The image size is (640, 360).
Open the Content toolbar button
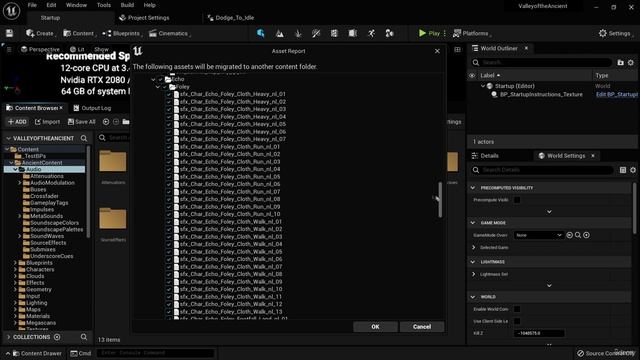click(x=78, y=33)
